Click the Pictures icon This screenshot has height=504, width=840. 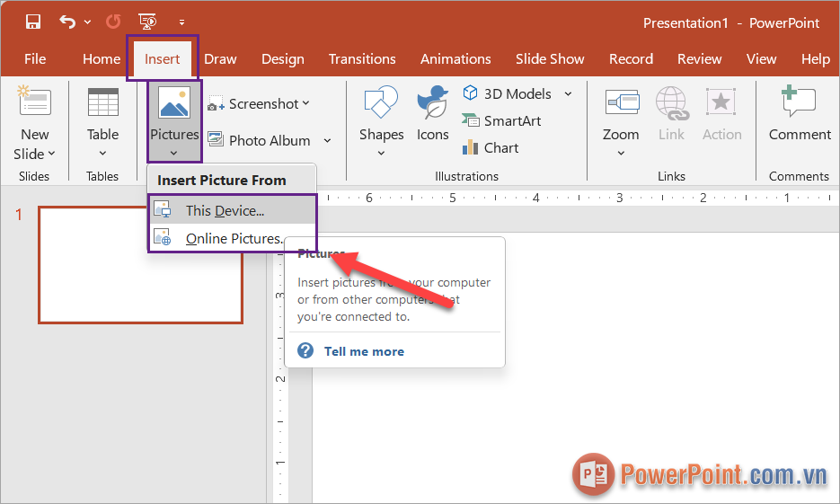[x=174, y=102]
